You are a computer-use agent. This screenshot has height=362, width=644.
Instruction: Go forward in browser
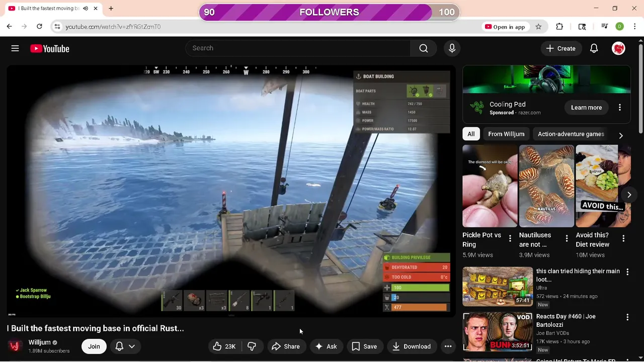pyautogui.click(x=24, y=27)
